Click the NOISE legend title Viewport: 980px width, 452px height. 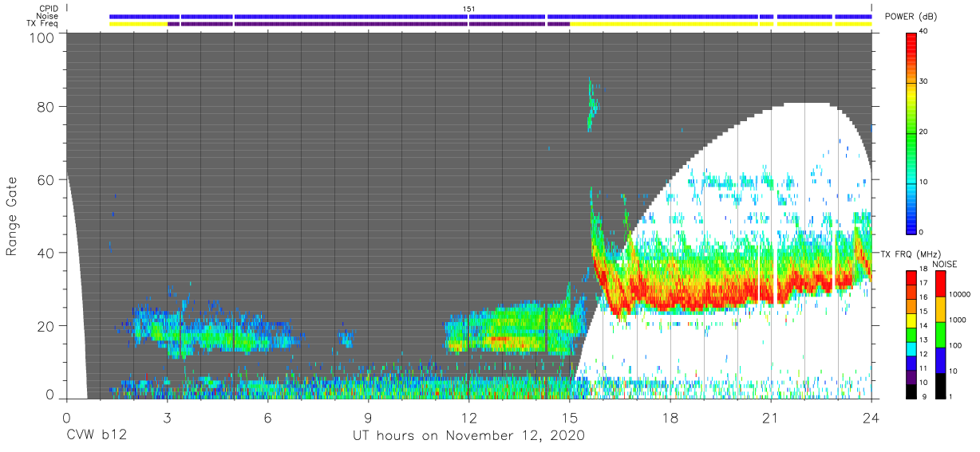(946, 264)
